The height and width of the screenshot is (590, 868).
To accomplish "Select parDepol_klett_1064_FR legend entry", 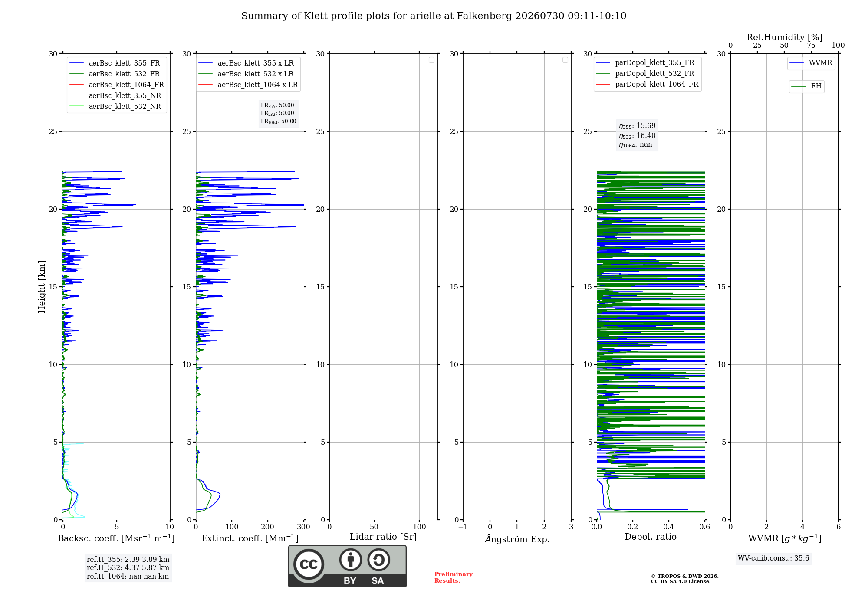I will click(x=647, y=85).
